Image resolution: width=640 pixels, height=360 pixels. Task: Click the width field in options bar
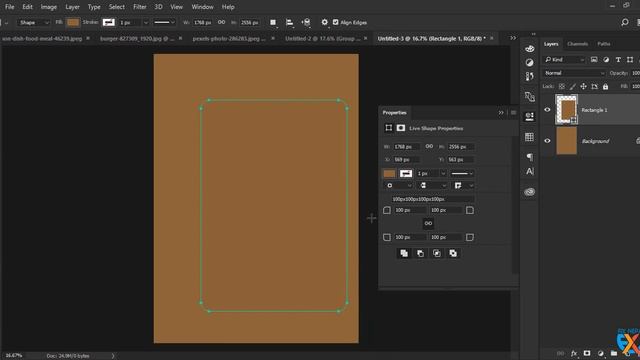202,22
